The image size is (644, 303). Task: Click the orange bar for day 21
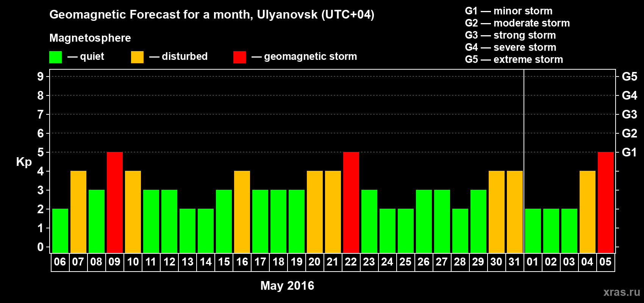pyautogui.click(x=333, y=212)
